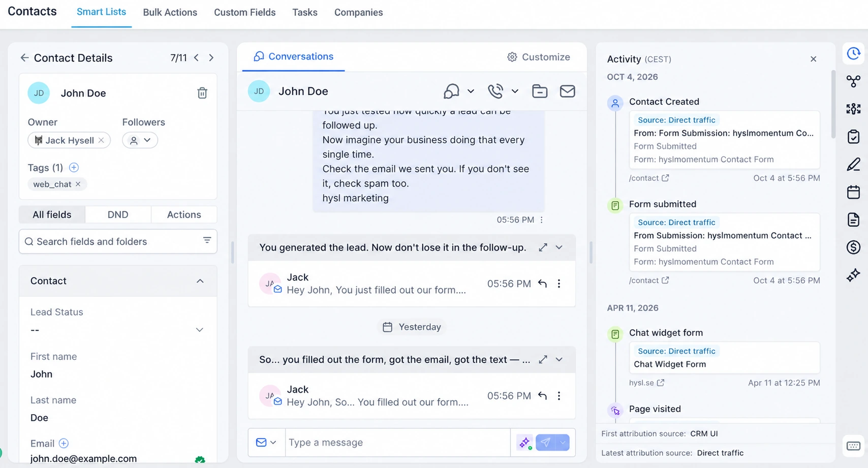Image resolution: width=868 pixels, height=468 pixels.
Task: Open the Followers dropdown
Action: [140, 140]
